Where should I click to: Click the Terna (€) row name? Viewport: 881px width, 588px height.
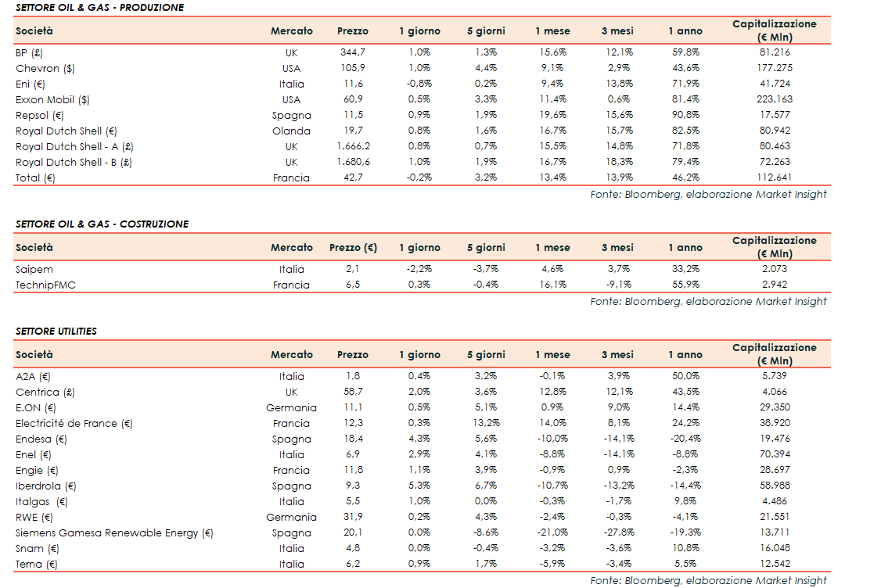[37, 565]
